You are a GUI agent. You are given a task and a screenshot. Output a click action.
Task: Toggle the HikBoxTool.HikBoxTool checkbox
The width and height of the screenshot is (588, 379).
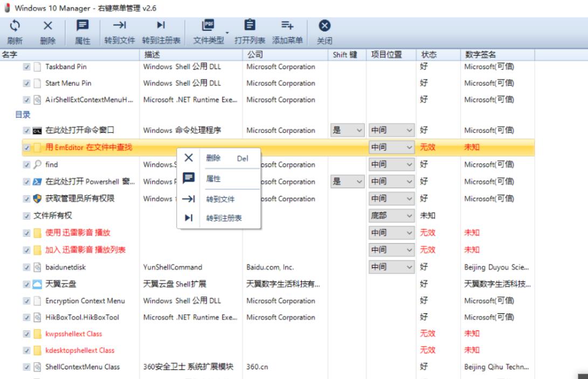click(26, 318)
